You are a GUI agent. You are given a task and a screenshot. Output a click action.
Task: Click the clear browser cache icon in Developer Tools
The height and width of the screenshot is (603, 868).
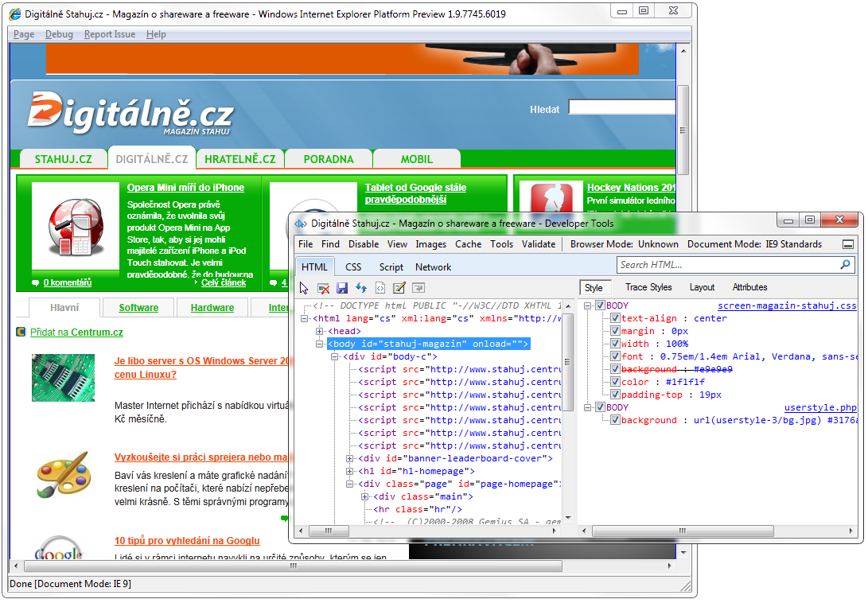(323, 288)
